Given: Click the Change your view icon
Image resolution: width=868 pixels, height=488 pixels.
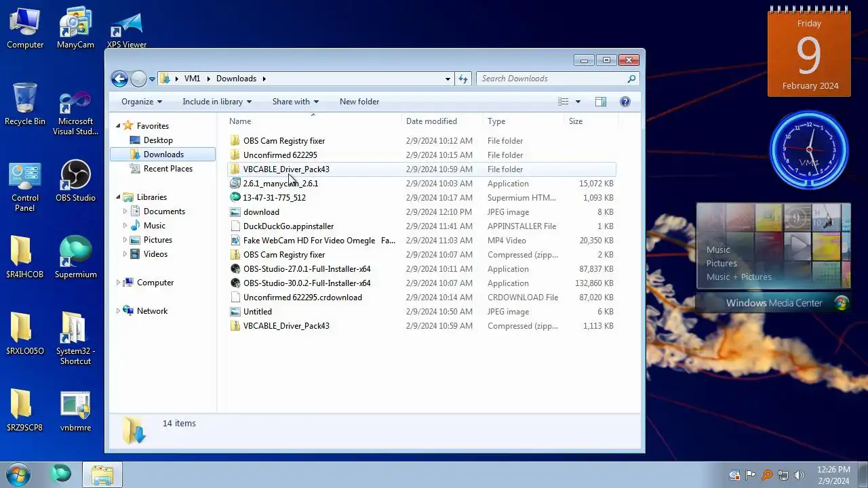Looking at the screenshot, I should (564, 102).
